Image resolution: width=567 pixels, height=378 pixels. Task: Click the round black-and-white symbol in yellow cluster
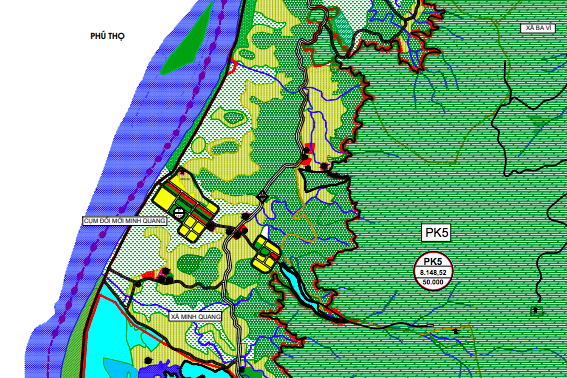[179, 213]
